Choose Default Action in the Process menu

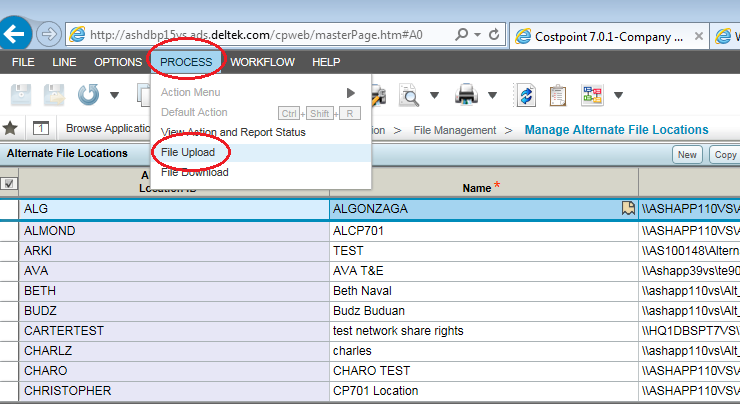pos(261,112)
